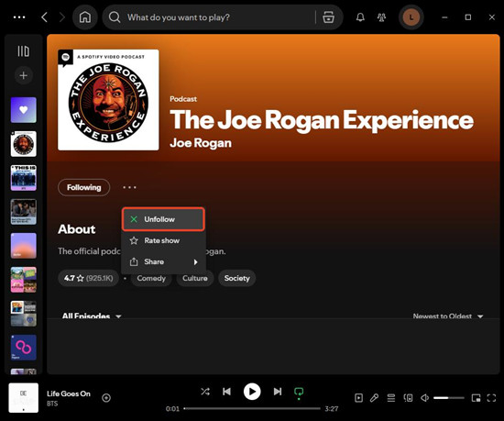Open more options three-dot menu for podcast

pyautogui.click(x=129, y=187)
